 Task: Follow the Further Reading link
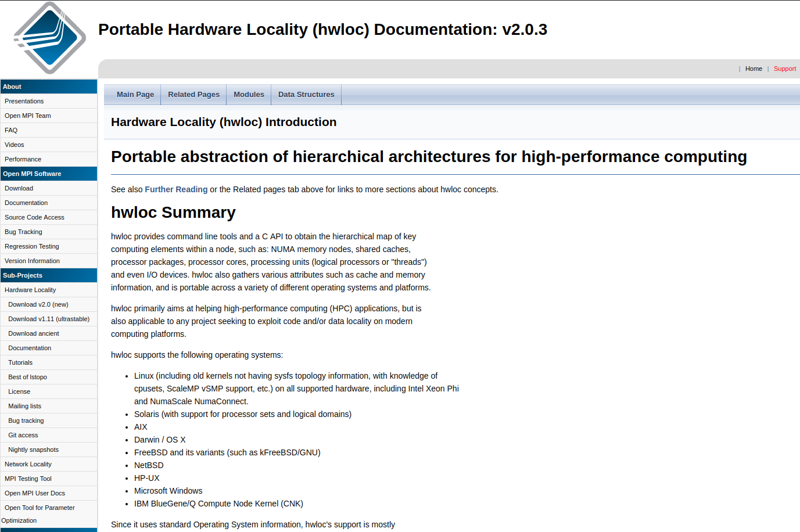point(176,189)
